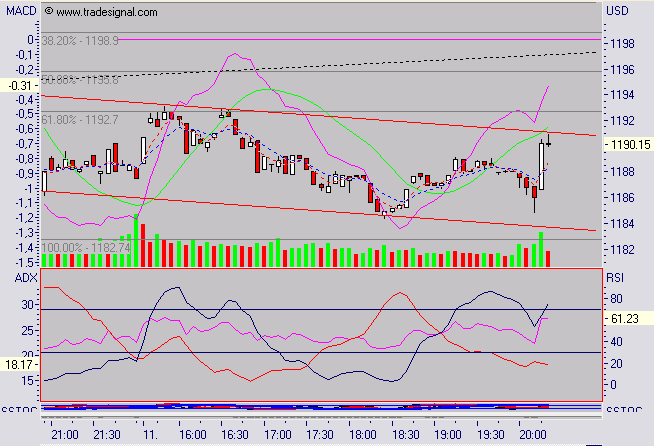Click the 20:00 time axis label
654x446 pixels.
tap(533, 435)
